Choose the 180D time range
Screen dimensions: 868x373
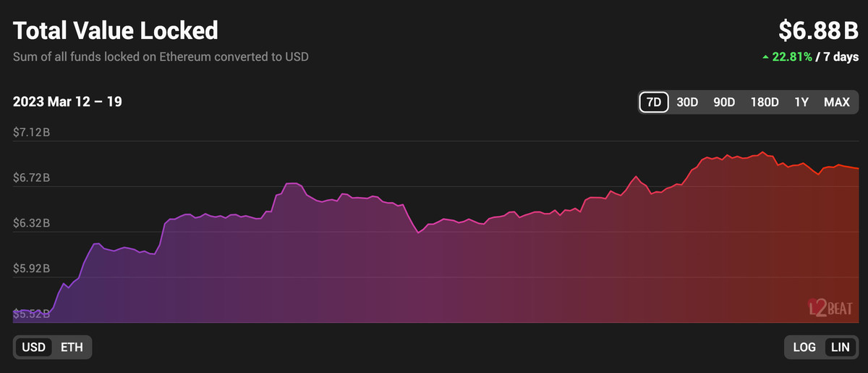pyautogui.click(x=765, y=102)
